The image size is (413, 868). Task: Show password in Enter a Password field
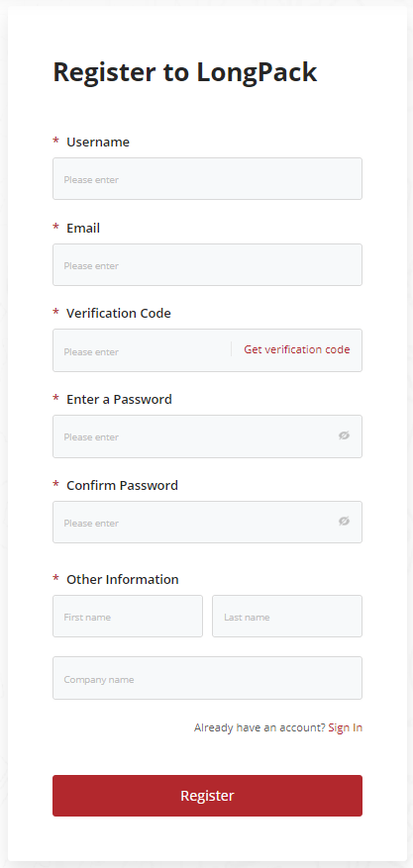click(x=345, y=435)
